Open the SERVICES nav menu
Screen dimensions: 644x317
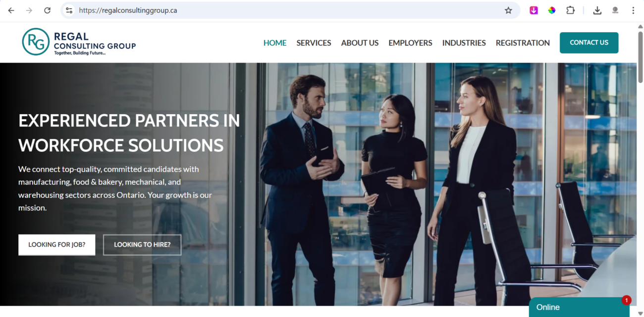click(x=314, y=43)
